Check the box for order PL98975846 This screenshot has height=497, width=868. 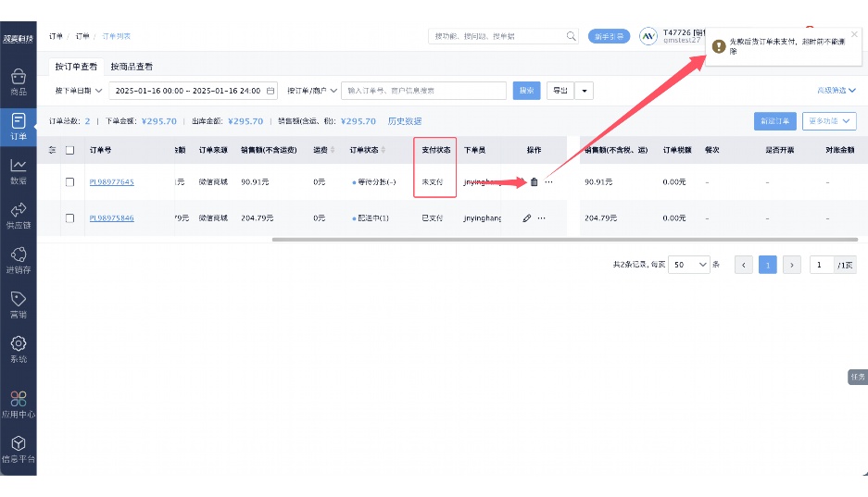69,218
